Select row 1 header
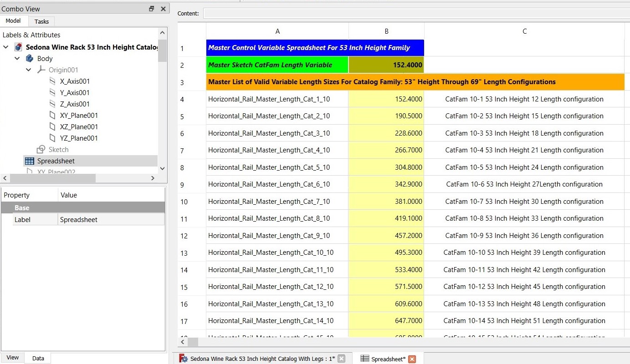Image resolution: width=630 pixels, height=364 pixels. tap(192, 48)
